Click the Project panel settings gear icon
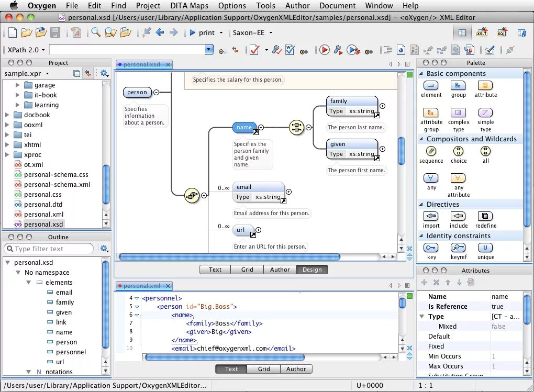534x392 pixels. 104,73
